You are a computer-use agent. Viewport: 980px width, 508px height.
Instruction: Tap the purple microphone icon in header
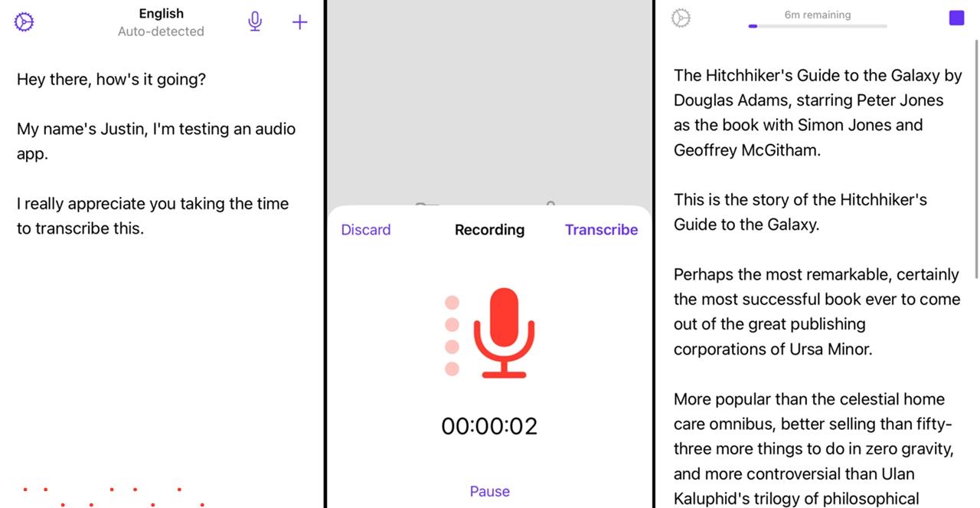coord(255,21)
